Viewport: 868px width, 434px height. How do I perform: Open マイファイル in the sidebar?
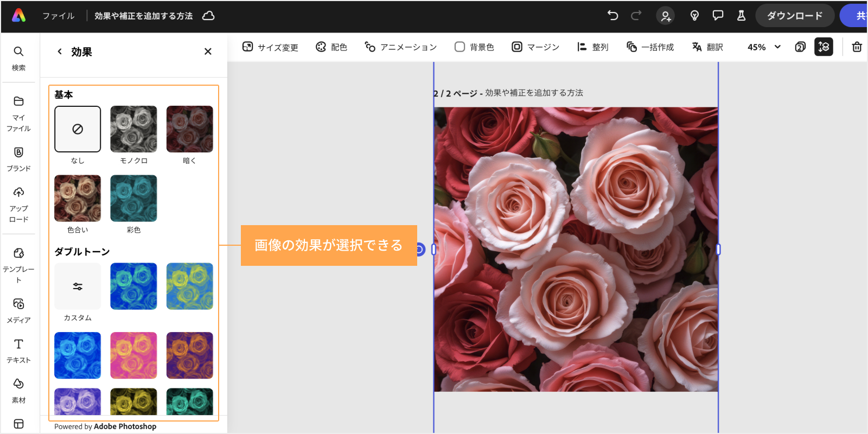point(19,114)
